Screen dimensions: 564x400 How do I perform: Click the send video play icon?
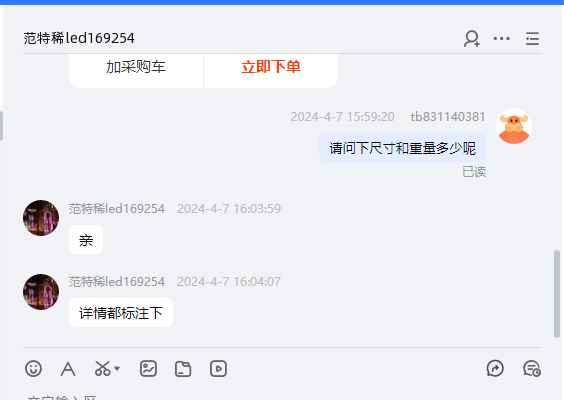point(218,369)
